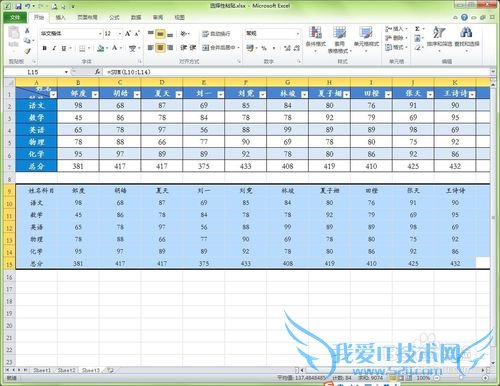Open Sort & Filter (排序和筛选)
The height and width of the screenshot is (386, 500).
pyautogui.click(x=439, y=38)
